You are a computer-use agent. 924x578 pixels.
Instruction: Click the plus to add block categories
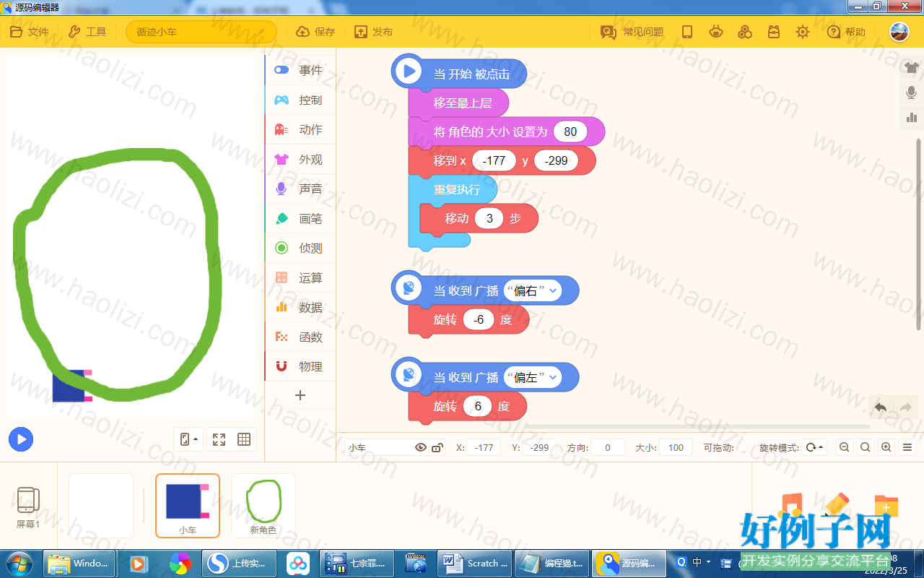pyautogui.click(x=300, y=395)
